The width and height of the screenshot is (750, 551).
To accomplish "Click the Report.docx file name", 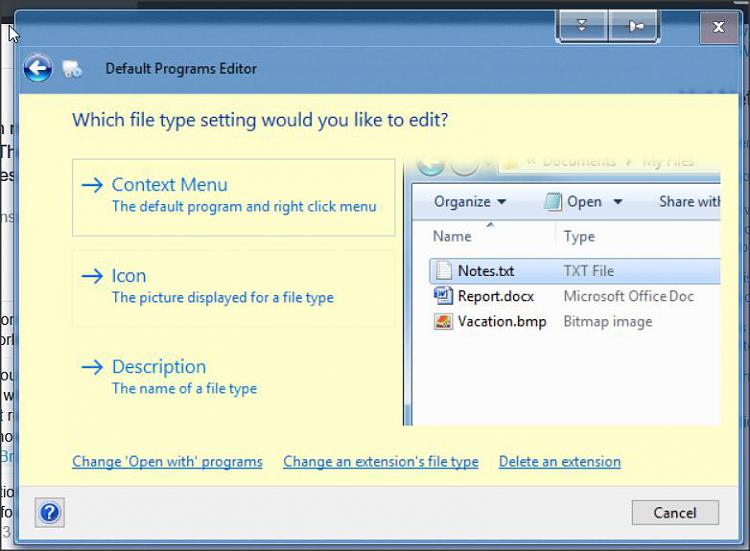I will (x=496, y=296).
